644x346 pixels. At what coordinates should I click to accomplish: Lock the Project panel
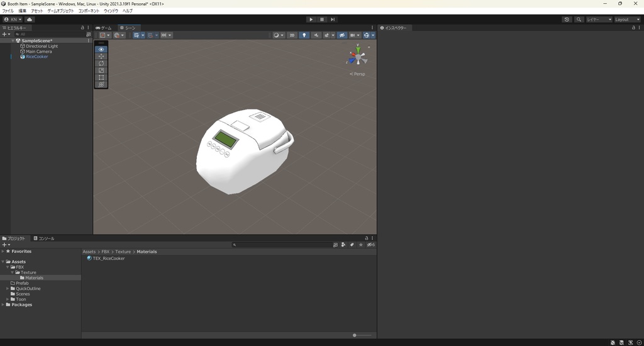(x=367, y=238)
